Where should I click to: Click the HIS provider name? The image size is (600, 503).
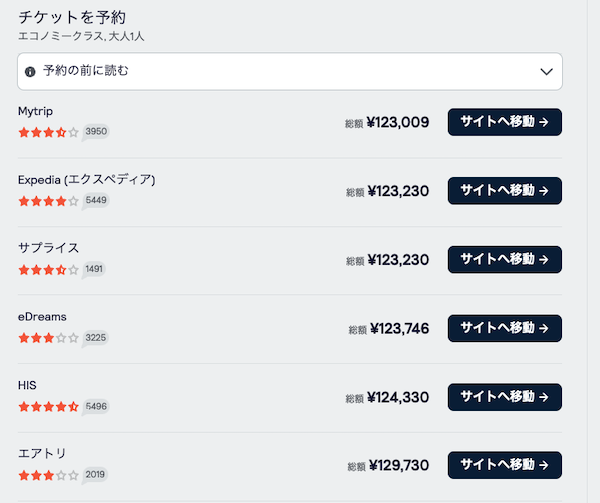(x=28, y=386)
